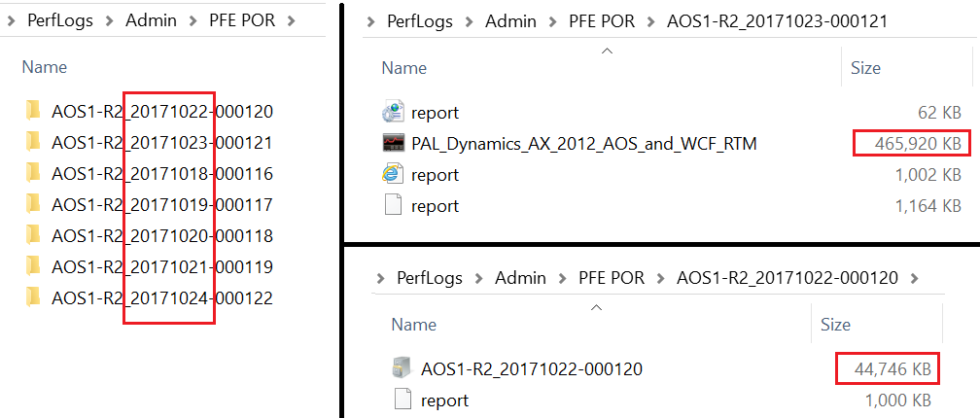
Task: Click the 44,746 KB size value
Action: pyautogui.click(x=893, y=369)
